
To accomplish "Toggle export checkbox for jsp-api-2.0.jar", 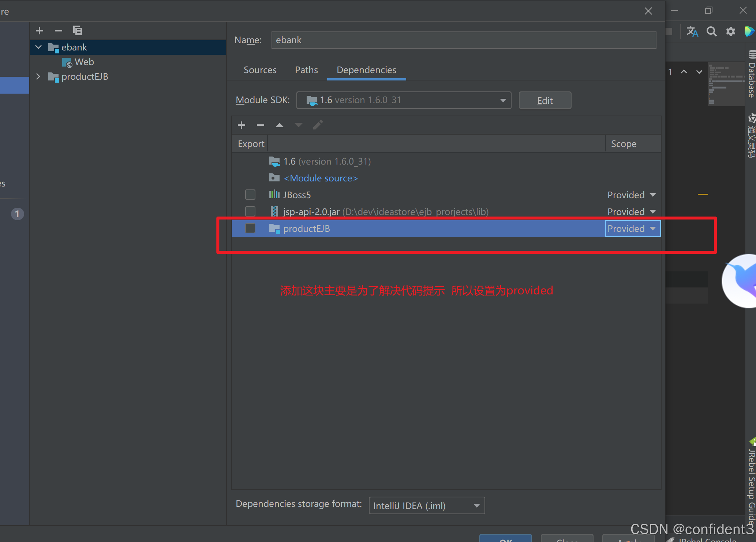I will point(250,211).
